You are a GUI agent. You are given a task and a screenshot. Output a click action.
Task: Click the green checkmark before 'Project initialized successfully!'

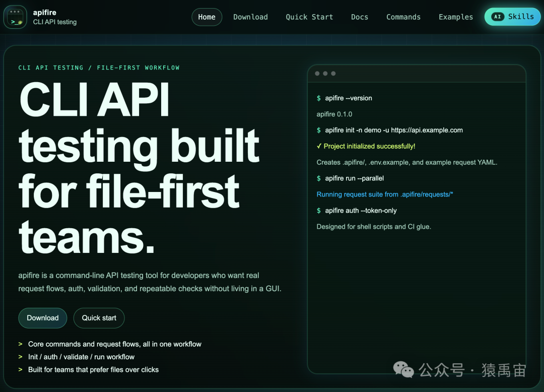319,146
